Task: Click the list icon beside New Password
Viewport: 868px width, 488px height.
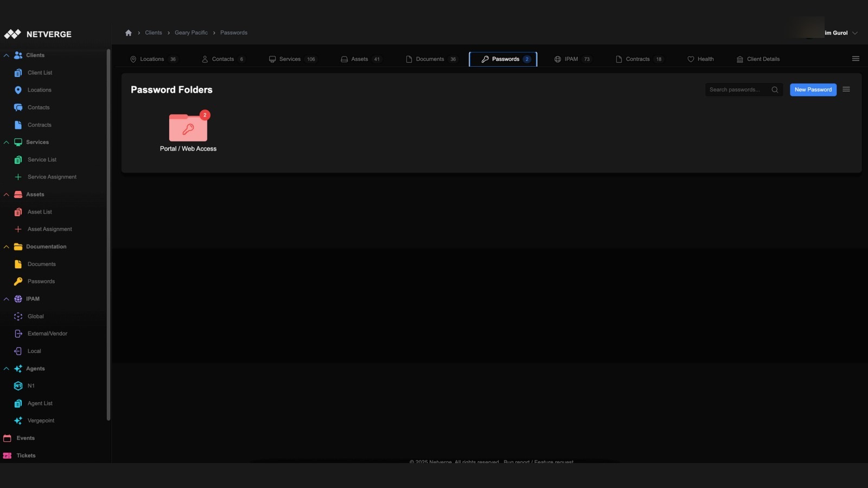Action: [x=846, y=89]
